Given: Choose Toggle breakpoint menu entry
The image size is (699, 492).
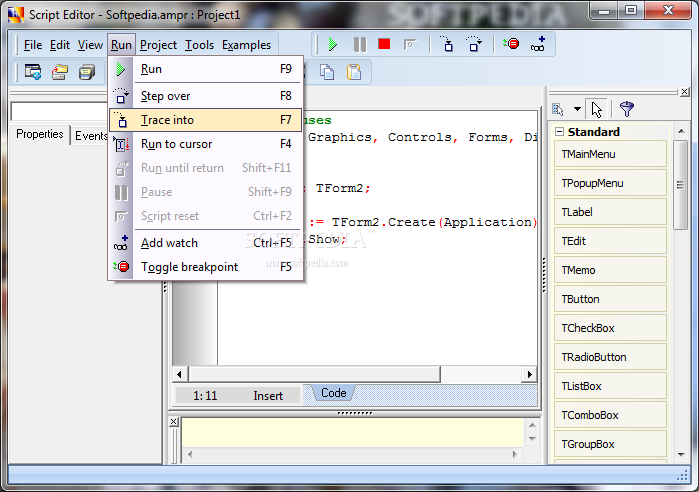Looking at the screenshot, I should pos(206,267).
